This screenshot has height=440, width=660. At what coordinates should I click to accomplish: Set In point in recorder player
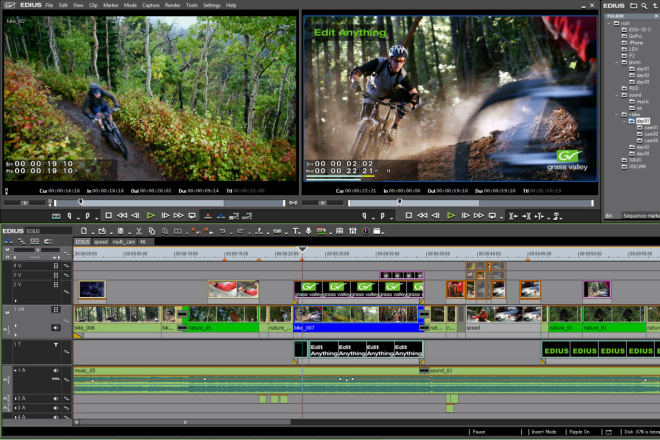coord(364,216)
